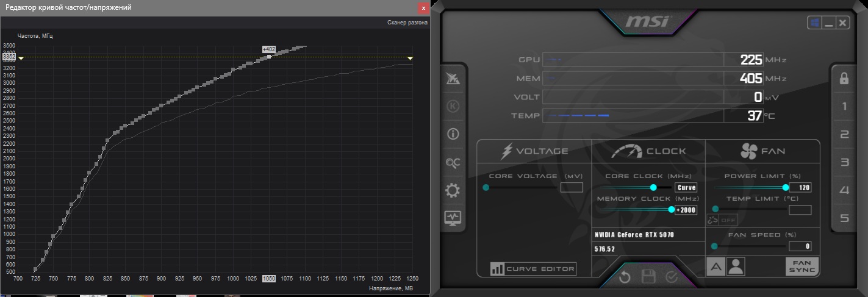Screen dimensions: 868x297
Task: Click the Windows startup logo icon
Action: click(x=814, y=23)
